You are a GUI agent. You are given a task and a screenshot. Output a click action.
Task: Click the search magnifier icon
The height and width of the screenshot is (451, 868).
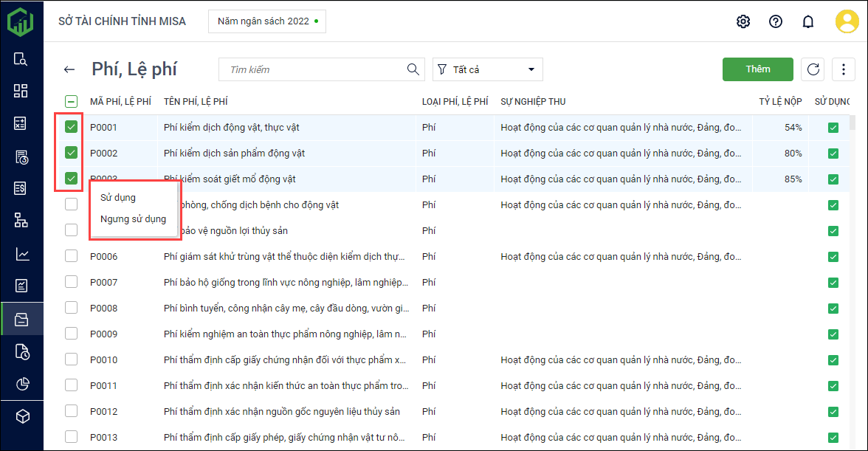pyautogui.click(x=413, y=69)
